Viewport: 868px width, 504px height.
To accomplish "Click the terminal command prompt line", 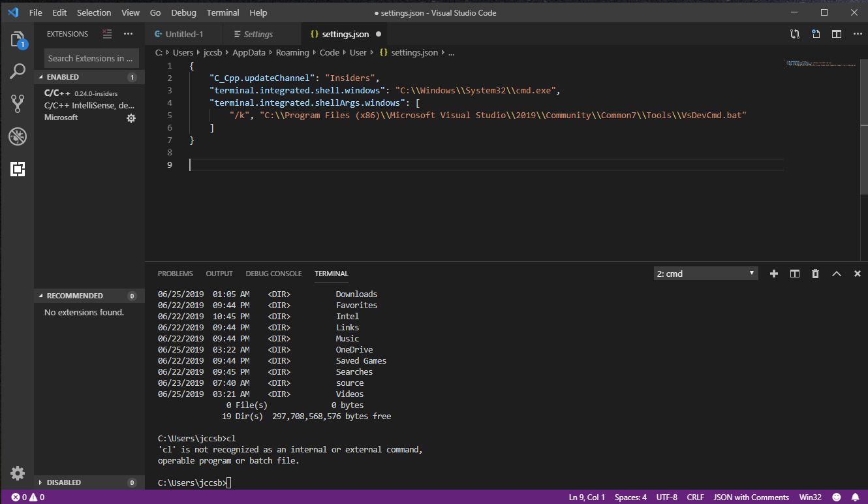I will coord(194,483).
